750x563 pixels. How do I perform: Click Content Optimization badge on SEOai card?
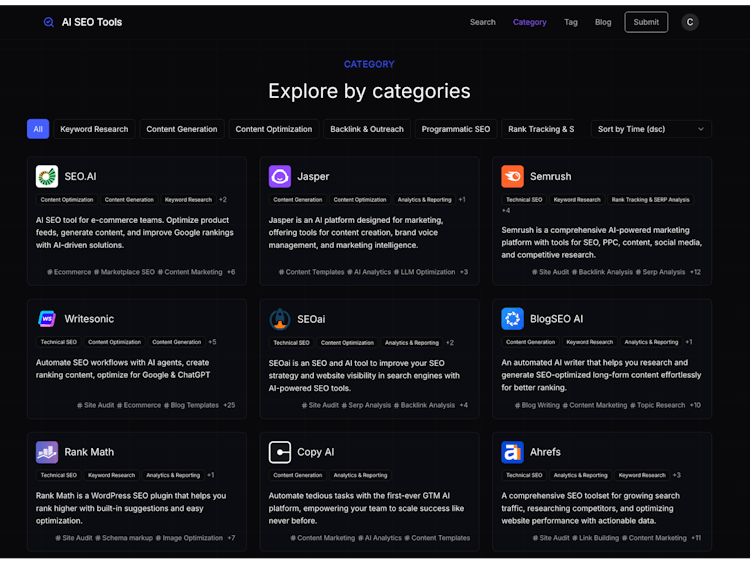[x=347, y=342]
